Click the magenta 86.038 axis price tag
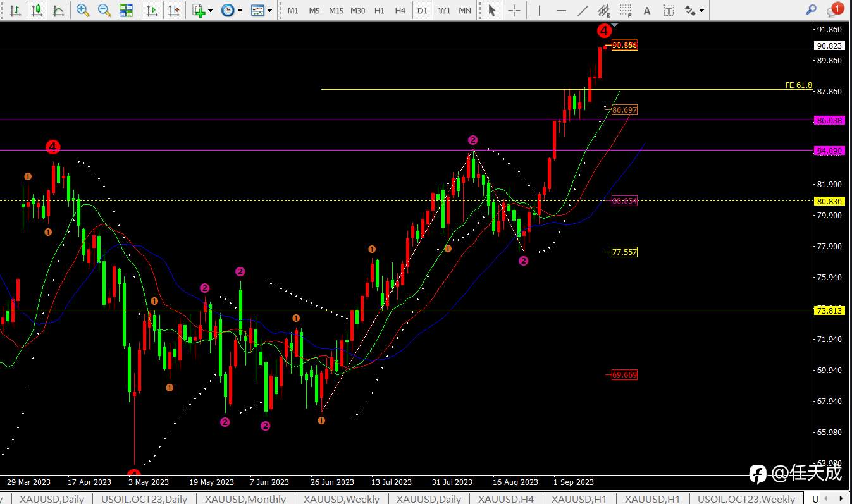 tap(829, 120)
